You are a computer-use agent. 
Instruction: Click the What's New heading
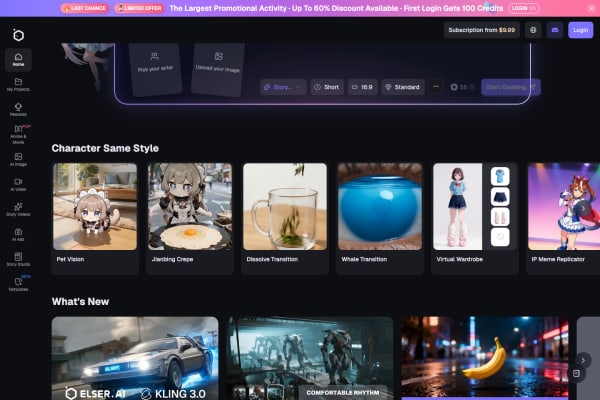click(x=80, y=302)
